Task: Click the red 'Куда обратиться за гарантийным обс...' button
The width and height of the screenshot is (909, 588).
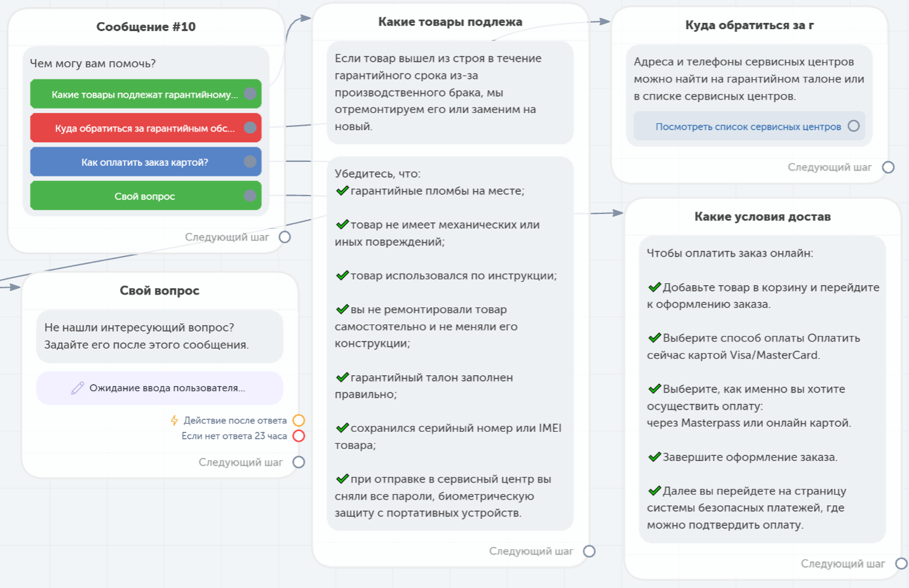Action: (145, 128)
